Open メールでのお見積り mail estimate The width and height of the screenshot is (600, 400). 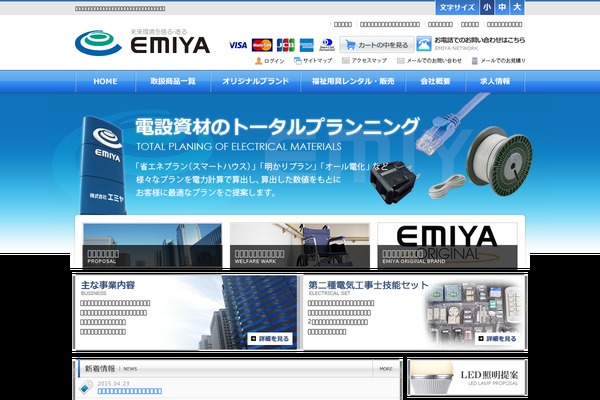coord(498,60)
